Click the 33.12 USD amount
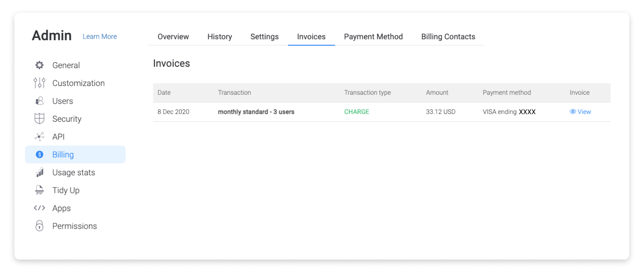This screenshot has width=644, height=272. click(441, 111)
